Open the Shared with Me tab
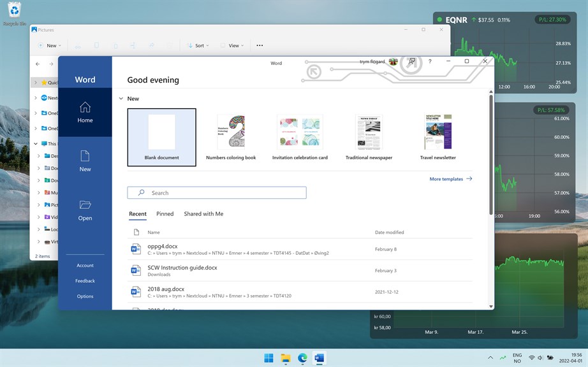Image resolution: width=588 pixels, height=367 pixels. [203, 214]
